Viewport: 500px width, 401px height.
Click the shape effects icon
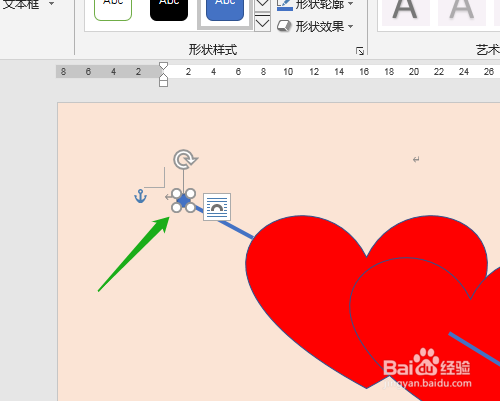pos(284,27)
